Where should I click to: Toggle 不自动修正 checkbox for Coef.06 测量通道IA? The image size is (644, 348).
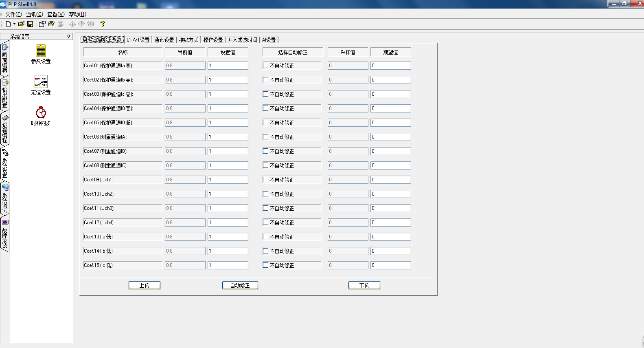[266, 137]
